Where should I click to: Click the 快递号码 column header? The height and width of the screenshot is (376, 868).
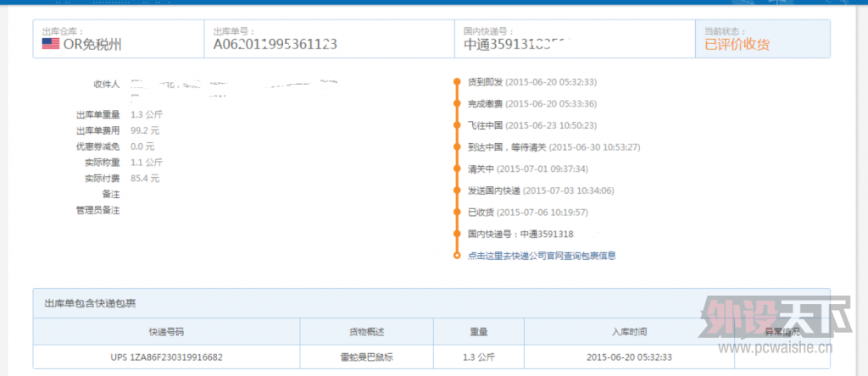(166, 331)
